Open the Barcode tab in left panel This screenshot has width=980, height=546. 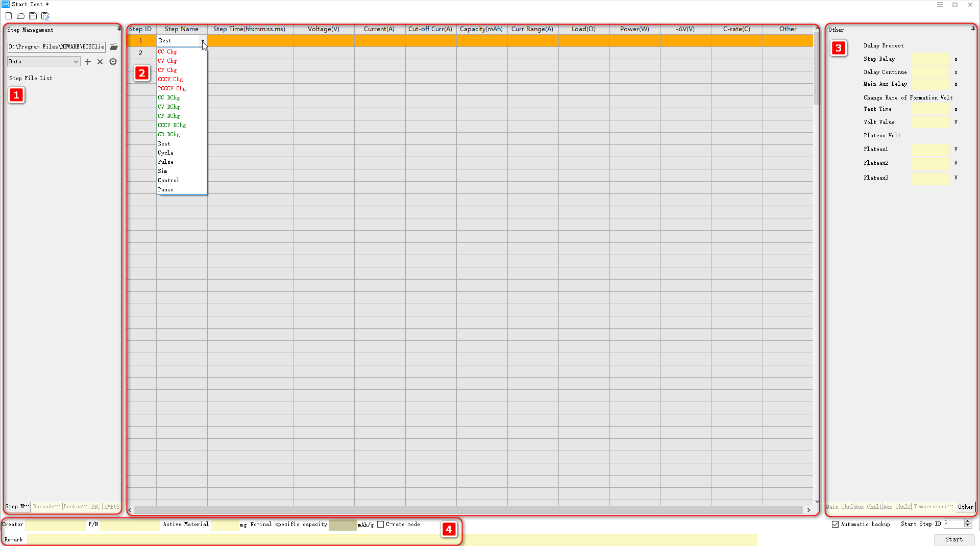click(46, 507)
